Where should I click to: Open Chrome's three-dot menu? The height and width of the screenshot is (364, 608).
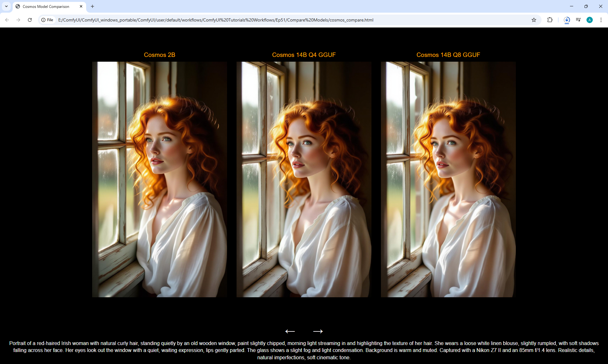pos(601,20)
